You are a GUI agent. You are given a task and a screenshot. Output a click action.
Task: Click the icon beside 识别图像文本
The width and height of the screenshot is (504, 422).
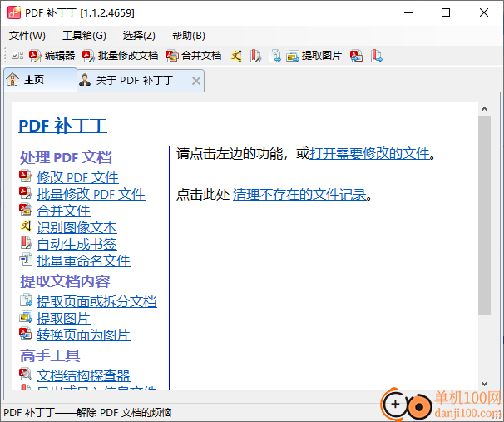[x=26, y=226]
